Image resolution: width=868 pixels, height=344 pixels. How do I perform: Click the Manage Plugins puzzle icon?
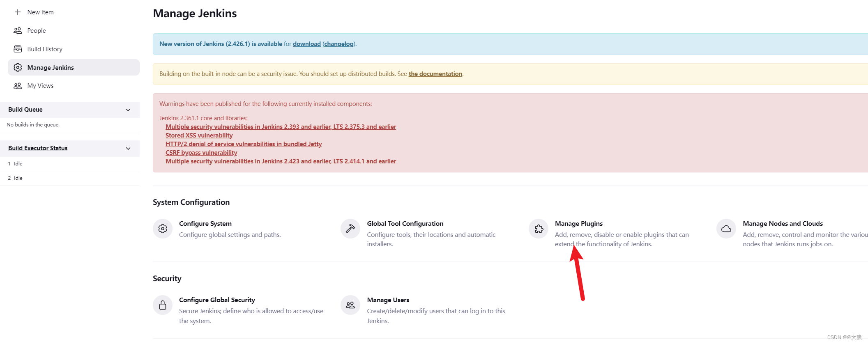tap(539, 229)
